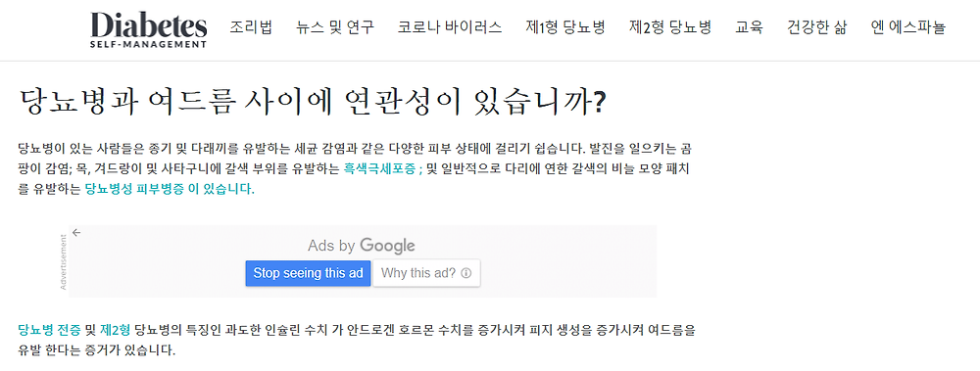Open the 제1형 당뇨병 menu item
Image resolution: width=980 pixels, height=371 pixels.
[565, 27]
